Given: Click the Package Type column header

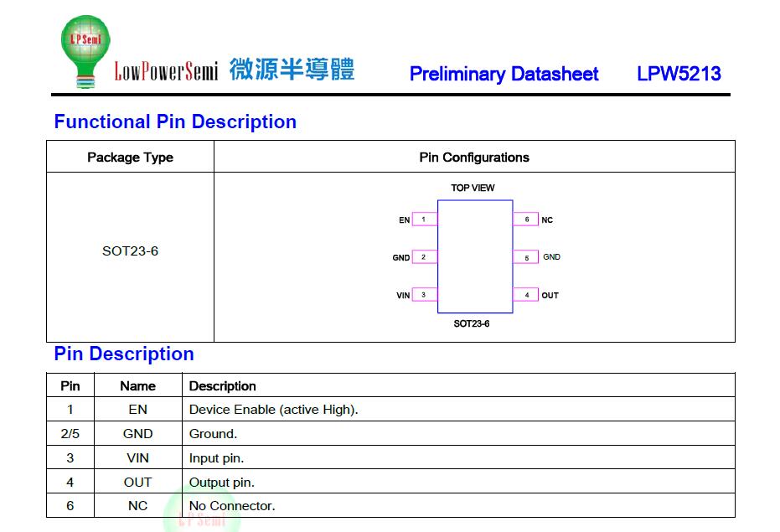Looking at the screenshot, I should click(131, 158).
